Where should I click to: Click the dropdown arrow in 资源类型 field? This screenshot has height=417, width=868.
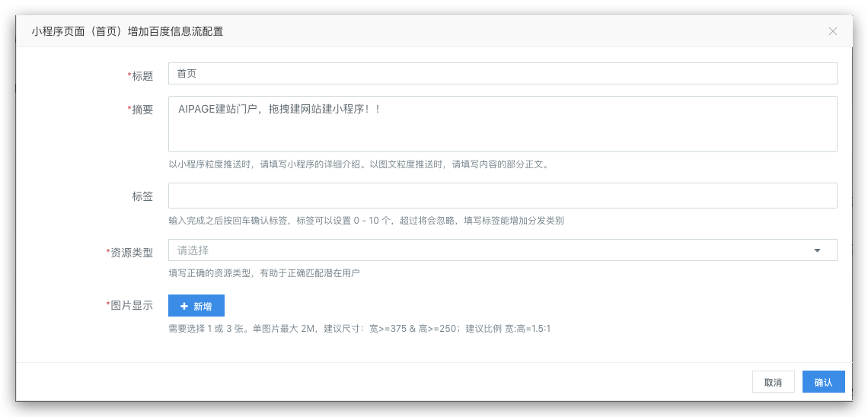coord(817,250)
